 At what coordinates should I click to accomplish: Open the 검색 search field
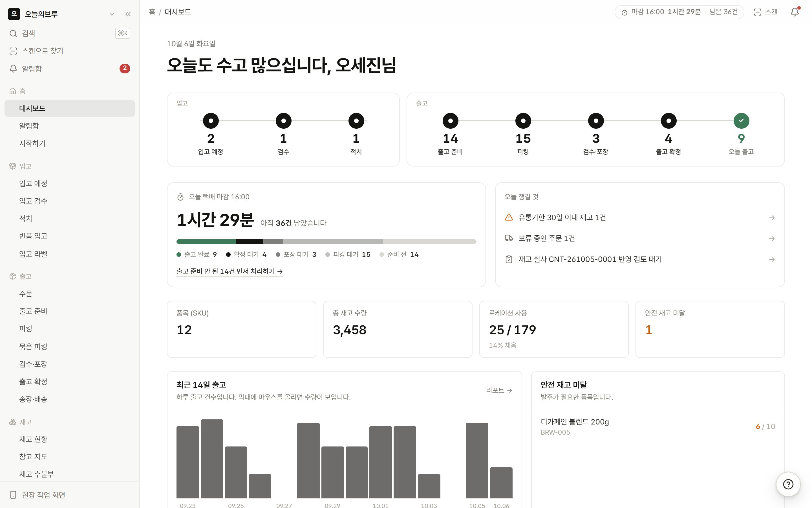[x=69, y=33]
